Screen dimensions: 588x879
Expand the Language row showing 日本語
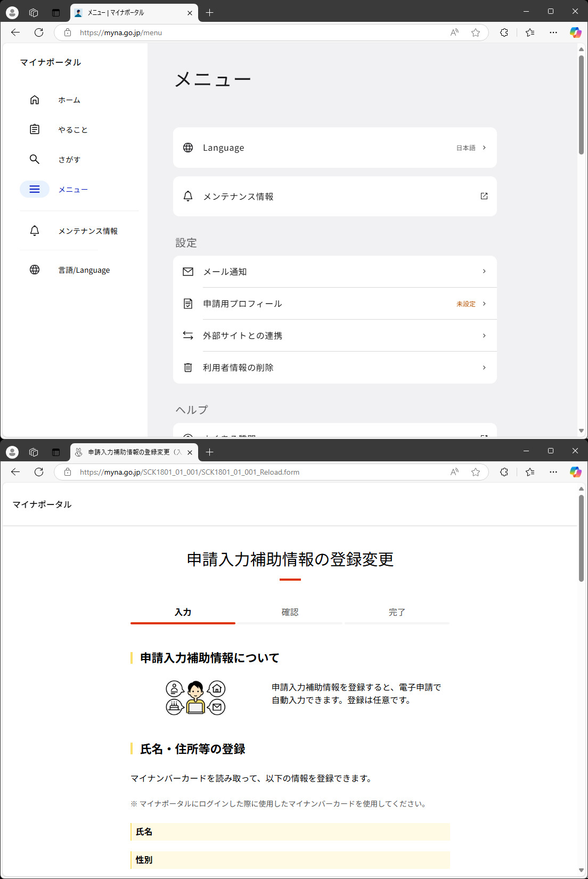[x=484, y=148]
